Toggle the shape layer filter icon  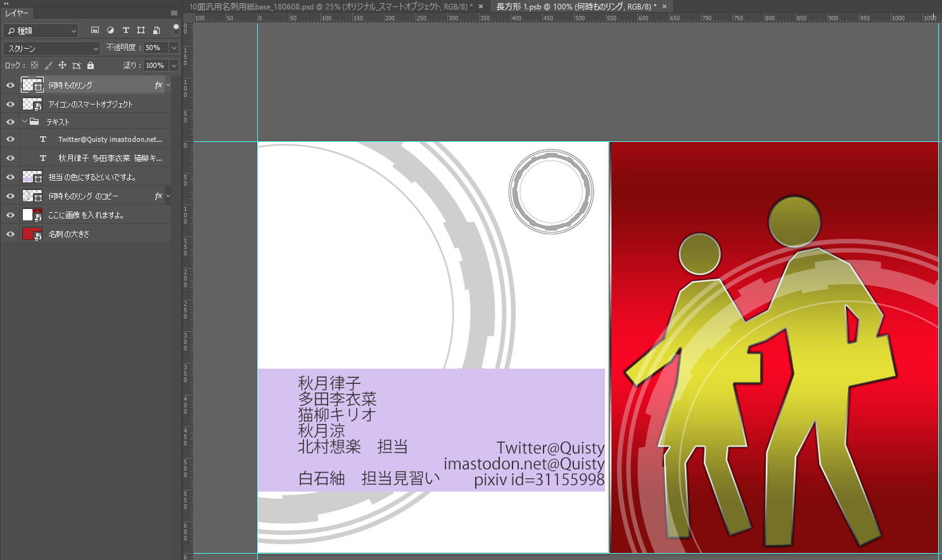pyautogui.click(x=141, y=30)
